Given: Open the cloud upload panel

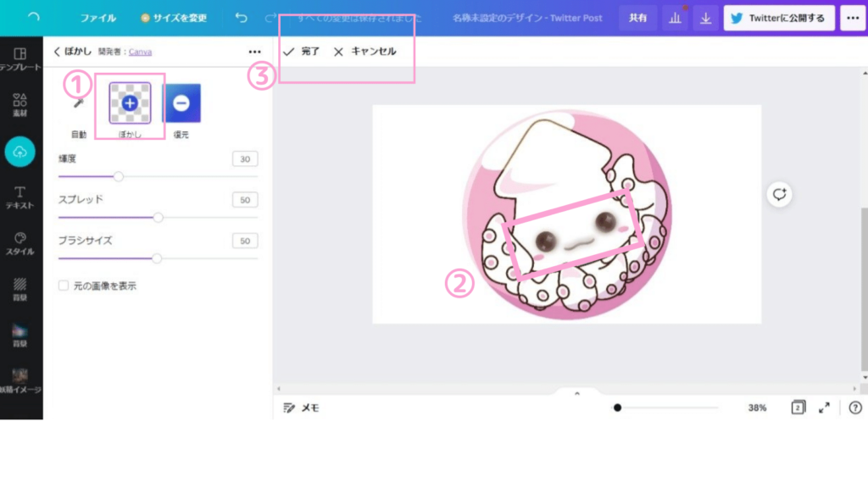Looking at the screenshot, I should 20,152.
